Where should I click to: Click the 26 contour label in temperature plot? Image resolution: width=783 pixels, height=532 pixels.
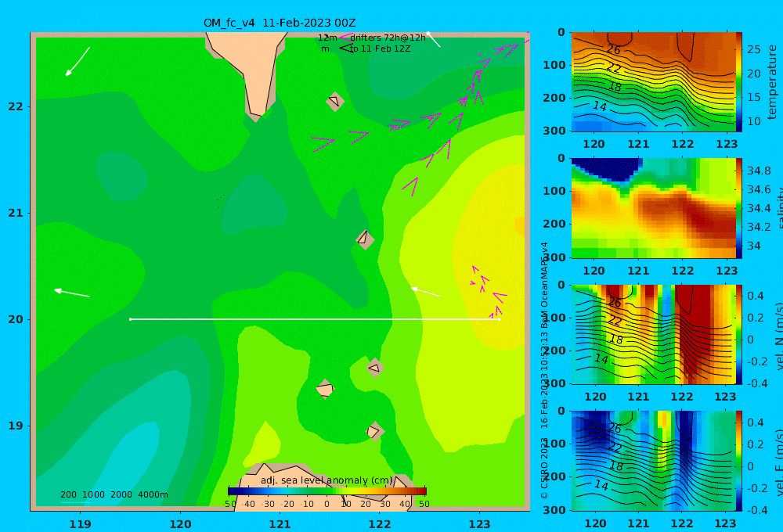[x=614, y=49]
